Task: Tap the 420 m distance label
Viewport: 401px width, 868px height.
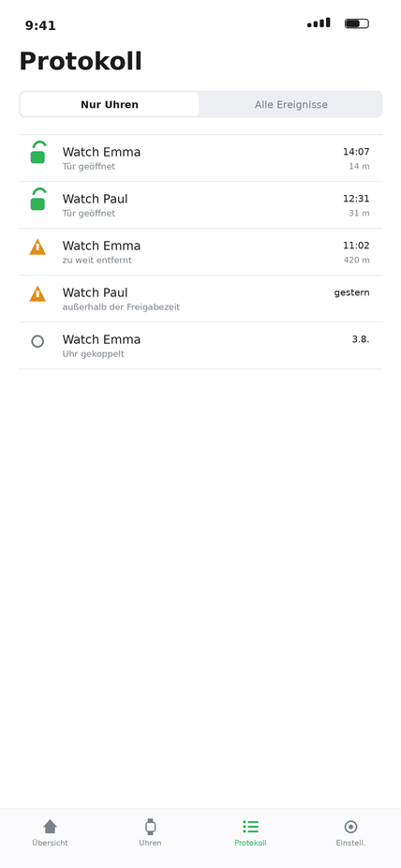Action: (357, 261)
